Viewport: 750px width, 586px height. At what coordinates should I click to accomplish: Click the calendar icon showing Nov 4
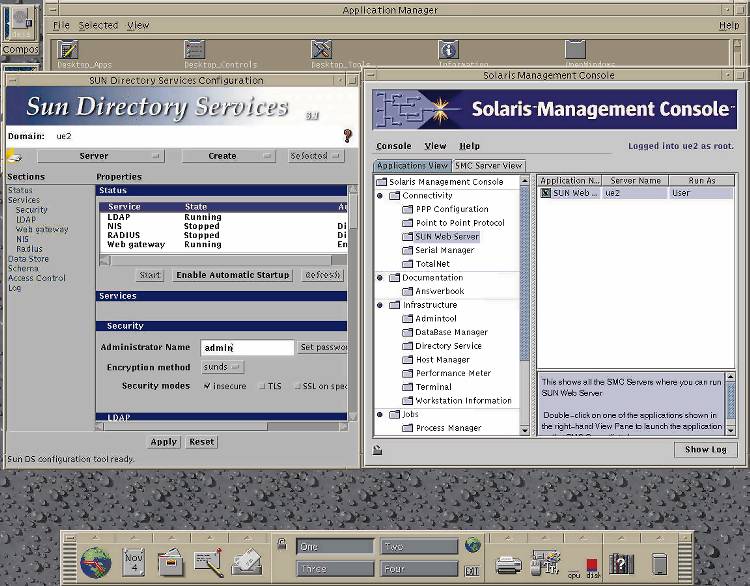pos(133,561)
